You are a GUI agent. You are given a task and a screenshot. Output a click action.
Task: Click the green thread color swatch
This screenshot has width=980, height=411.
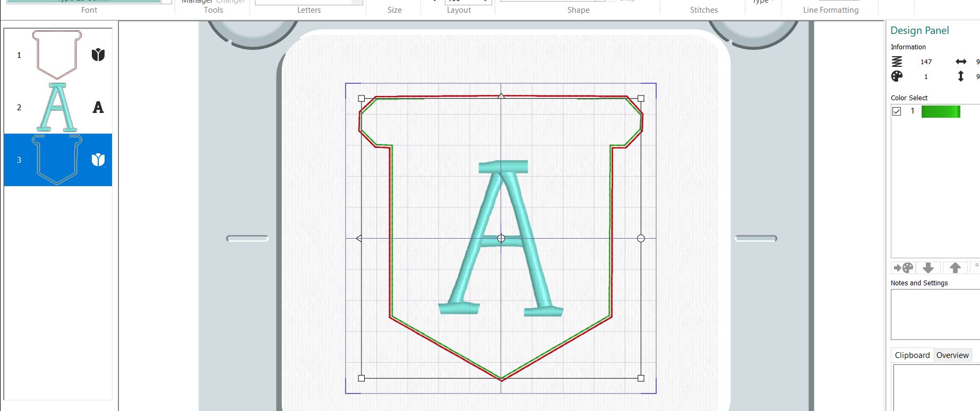pos(941,111)
